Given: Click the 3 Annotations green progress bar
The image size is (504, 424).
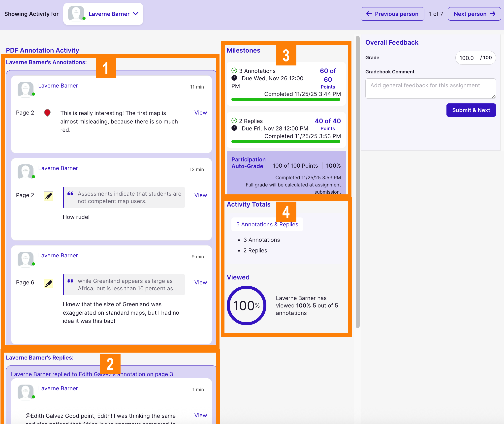Looking at the screenshot, I should pyautogui.click(x=285, y=99).
